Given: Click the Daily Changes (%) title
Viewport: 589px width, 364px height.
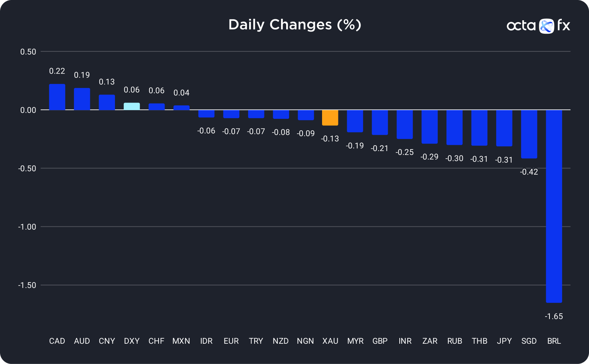Looking at the screenshot, I should click(x=294, y=25).
